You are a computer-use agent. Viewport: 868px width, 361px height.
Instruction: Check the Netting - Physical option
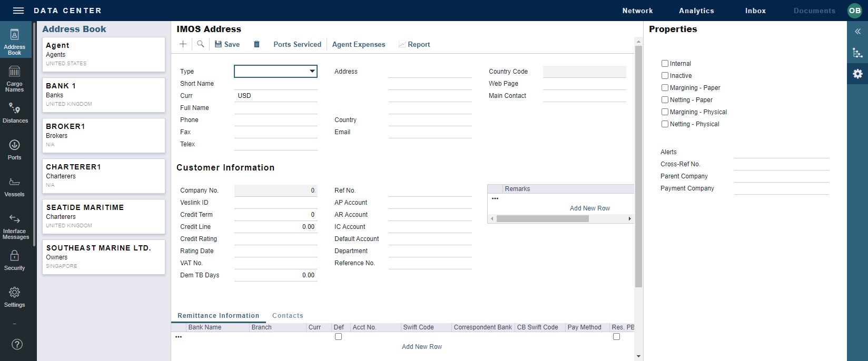(x=665, y=124)
